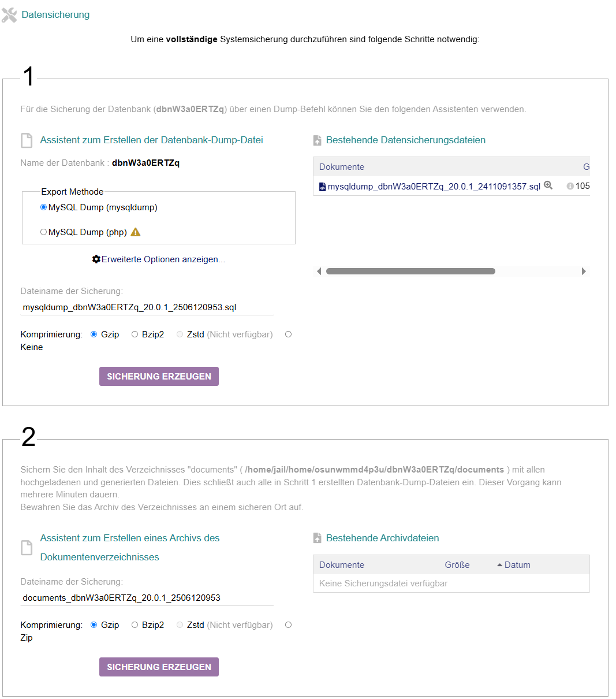Click the Bestehende Datensicherungsdateien upload icon
Screen dimensions: 616x699
pos(317,140)
